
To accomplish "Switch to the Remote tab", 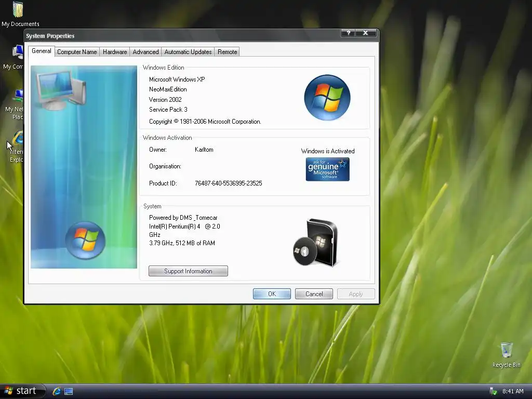I will (x=228, y=52).
